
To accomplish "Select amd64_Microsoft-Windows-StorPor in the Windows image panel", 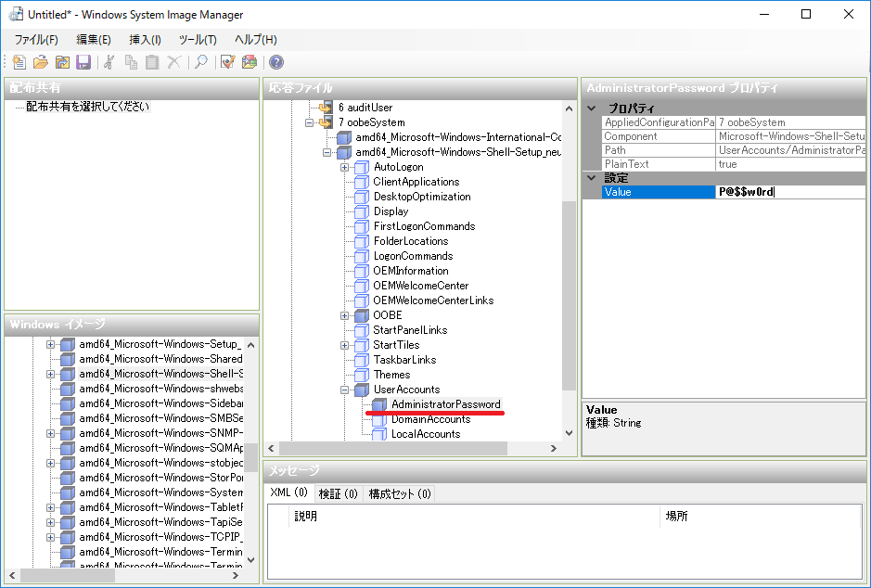I will [160, 478].
